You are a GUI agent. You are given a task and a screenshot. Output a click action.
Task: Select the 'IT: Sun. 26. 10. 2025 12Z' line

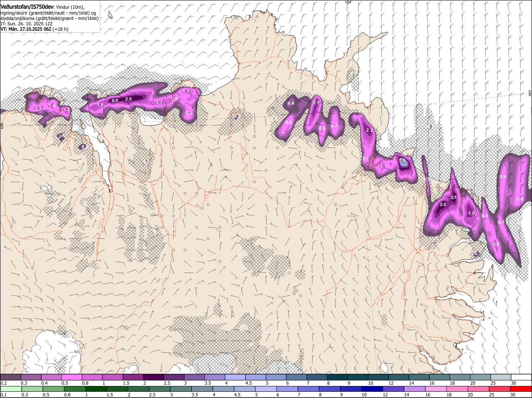click(26, 24)
